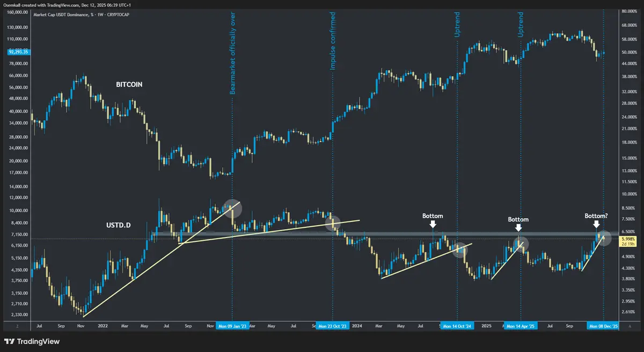The height and width of the screenshot is (352, 644).
Task: Click the 'Bottom?' annotation with question mark
Action: 596,216
